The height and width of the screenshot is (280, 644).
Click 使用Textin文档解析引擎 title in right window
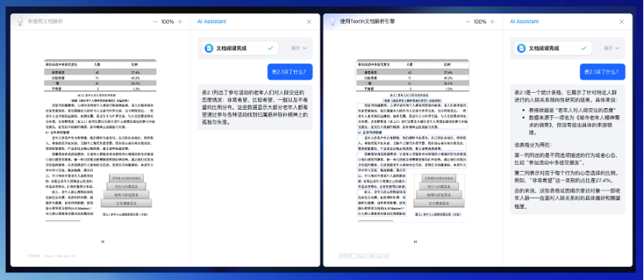pos(368,22)
